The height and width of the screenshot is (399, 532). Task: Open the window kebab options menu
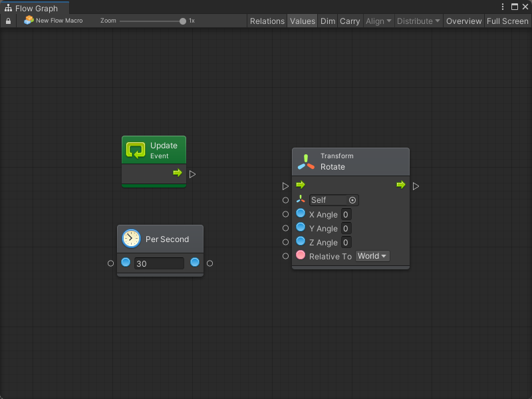point(503,7)
